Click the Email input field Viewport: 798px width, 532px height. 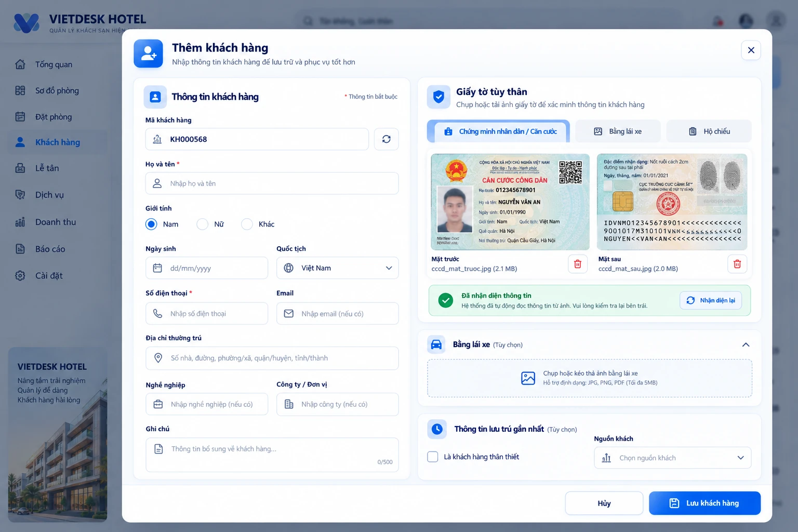tap(338, 314)
